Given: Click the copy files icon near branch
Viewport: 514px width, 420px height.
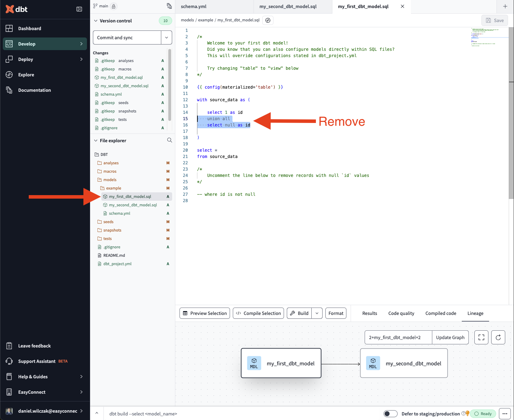Looking at the screenshot, I should [x=169, y=6].
